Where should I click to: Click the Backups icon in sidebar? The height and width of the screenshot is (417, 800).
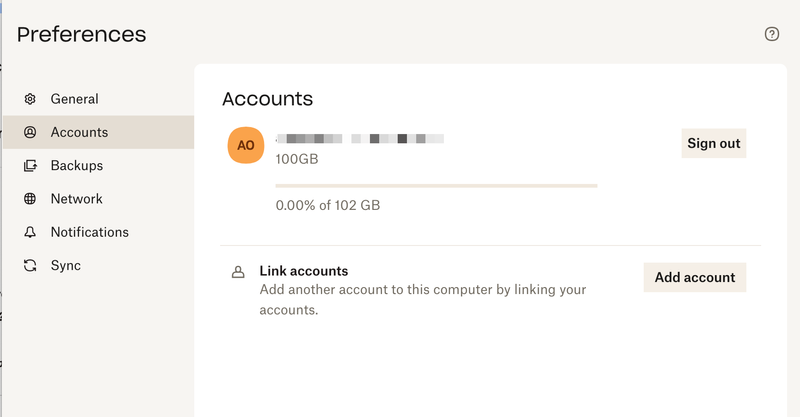(30, 166)
